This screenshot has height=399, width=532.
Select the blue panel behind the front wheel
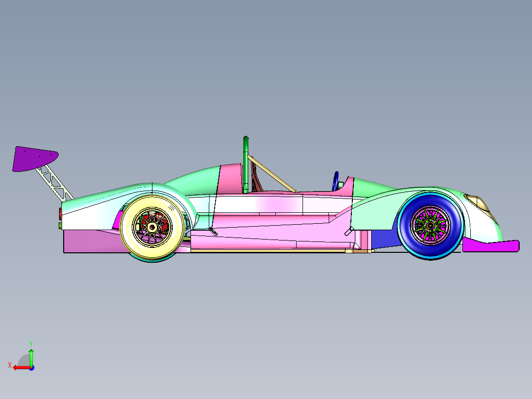[384, 239]
